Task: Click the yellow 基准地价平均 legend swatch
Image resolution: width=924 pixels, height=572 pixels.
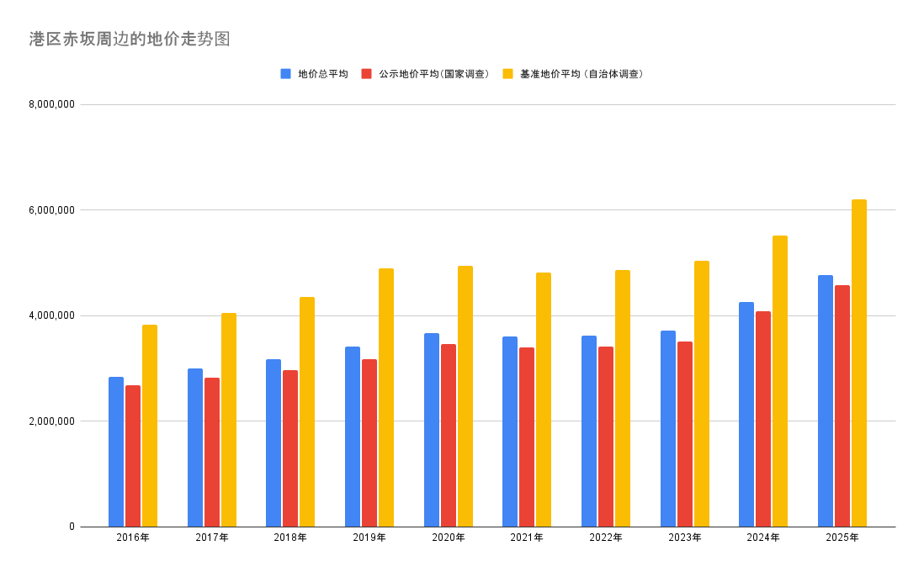Action: coord(507,74)
